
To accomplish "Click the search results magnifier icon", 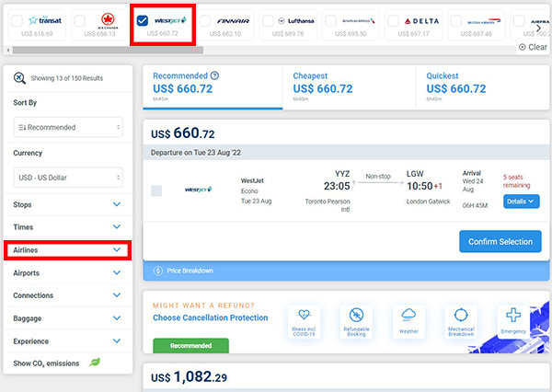I will pos(19,78).
